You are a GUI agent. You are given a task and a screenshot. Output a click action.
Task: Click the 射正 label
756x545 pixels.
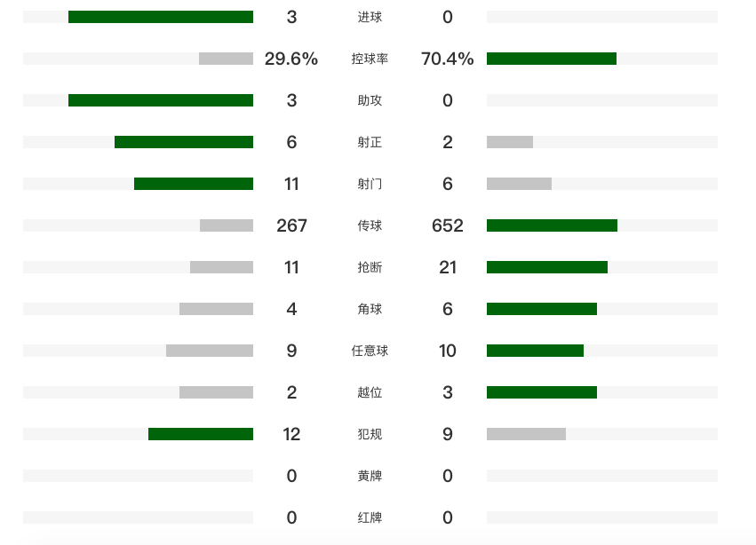pos(370,142)
